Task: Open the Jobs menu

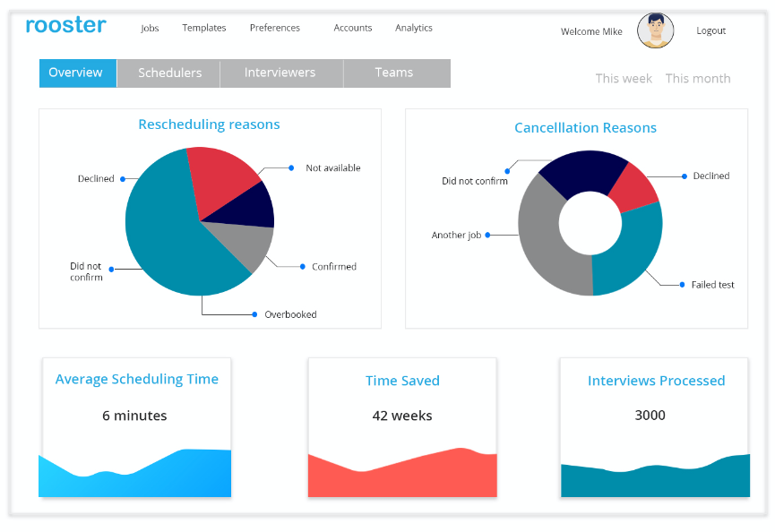Action: point(150,28)
